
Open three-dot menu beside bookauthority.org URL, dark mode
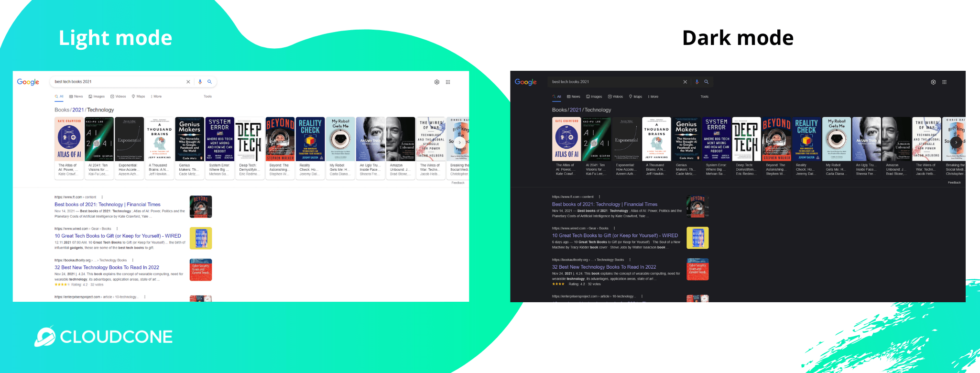point(630,260)
